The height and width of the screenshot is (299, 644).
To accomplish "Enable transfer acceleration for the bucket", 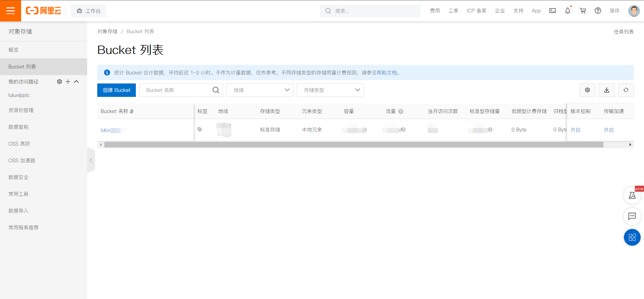I will (x=608, y=130).
